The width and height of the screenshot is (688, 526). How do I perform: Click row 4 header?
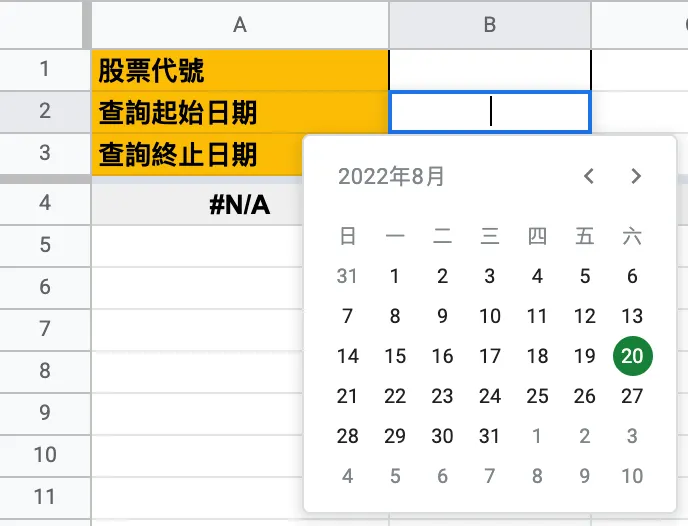pyautogui.click(x=44, y=204)
